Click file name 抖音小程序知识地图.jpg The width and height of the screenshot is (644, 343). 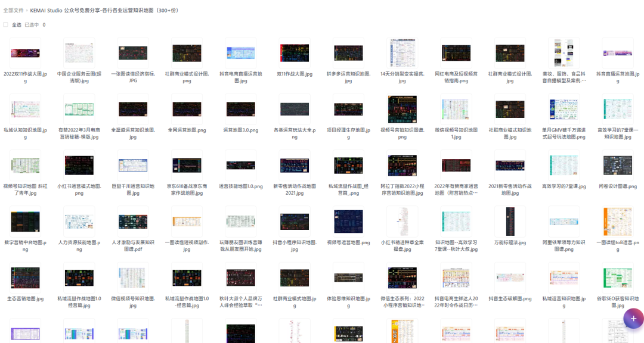[x=295, y=246]
